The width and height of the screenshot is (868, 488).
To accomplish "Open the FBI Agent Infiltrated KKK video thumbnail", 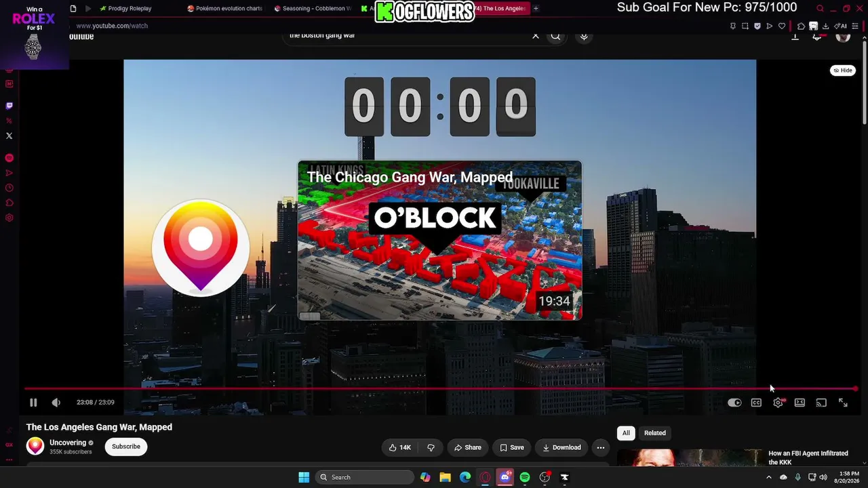I will coord(690,457).
